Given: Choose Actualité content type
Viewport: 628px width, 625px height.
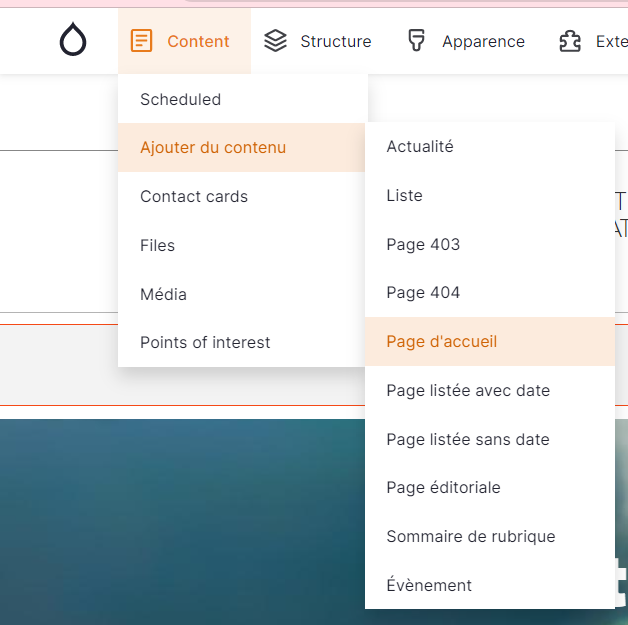Looking at the screenshot, I should coord(420,147).
